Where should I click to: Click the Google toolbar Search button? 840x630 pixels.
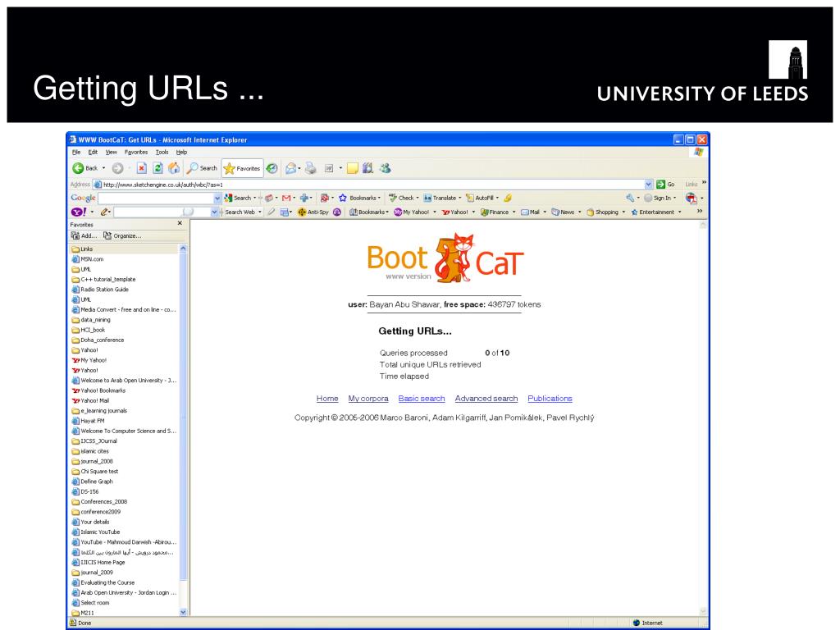coord(239,199)
